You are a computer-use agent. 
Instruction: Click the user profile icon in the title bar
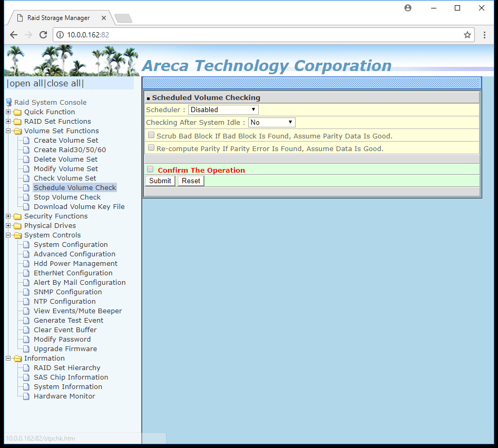tap(408, 8)
